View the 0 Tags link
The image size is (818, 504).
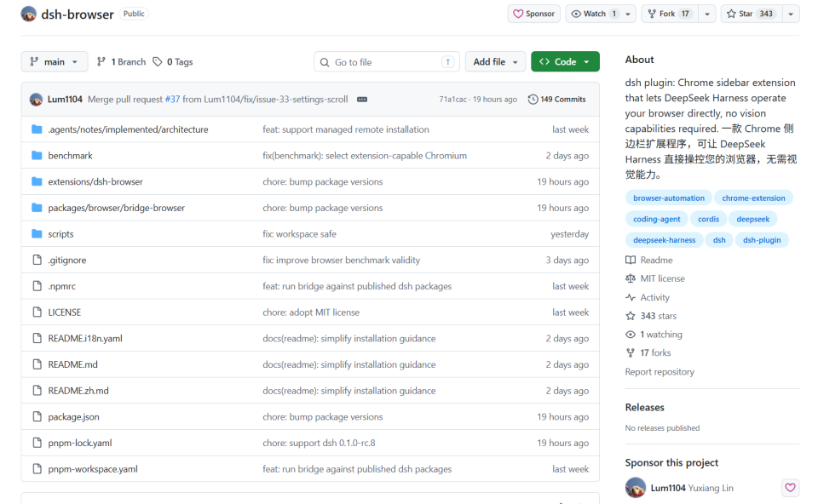[x=173, y=61]
